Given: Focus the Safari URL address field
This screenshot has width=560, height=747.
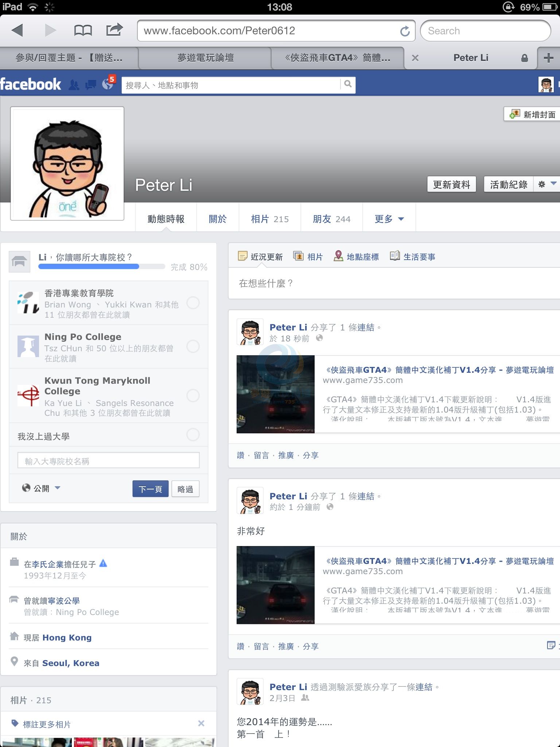Looking at the screenshot, I should click(276, 31).
